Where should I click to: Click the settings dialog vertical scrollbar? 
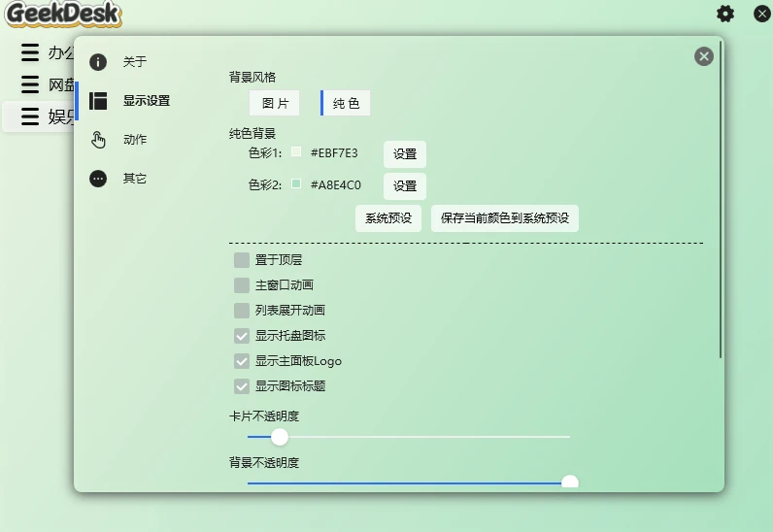point(721,200)
